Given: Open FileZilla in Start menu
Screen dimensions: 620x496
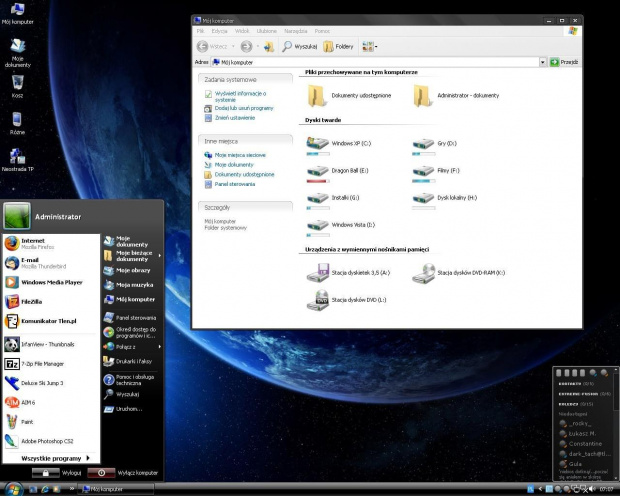Looking at the screenshot, I should [51, 301].
